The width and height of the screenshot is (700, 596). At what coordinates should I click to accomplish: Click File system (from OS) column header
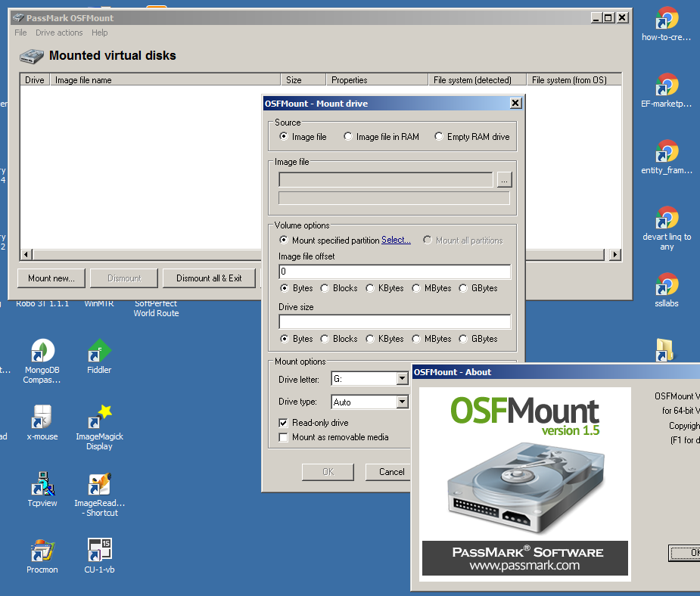574,80
